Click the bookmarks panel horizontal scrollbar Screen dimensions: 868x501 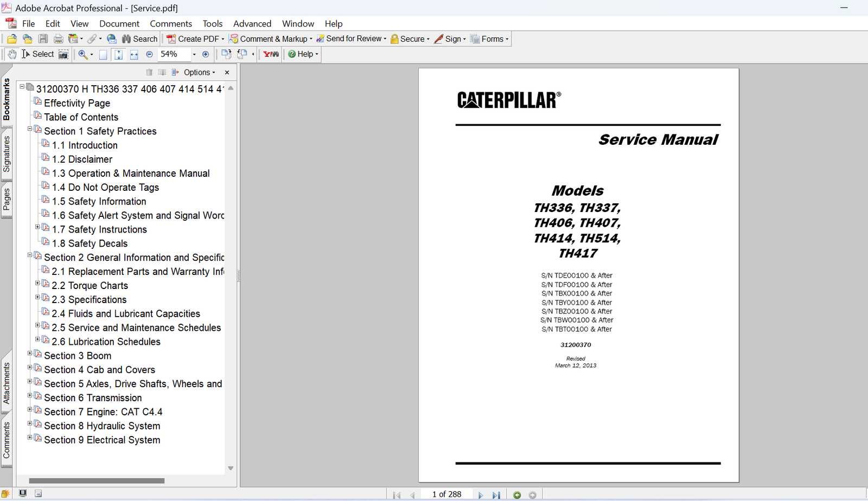tap(97, 481)
